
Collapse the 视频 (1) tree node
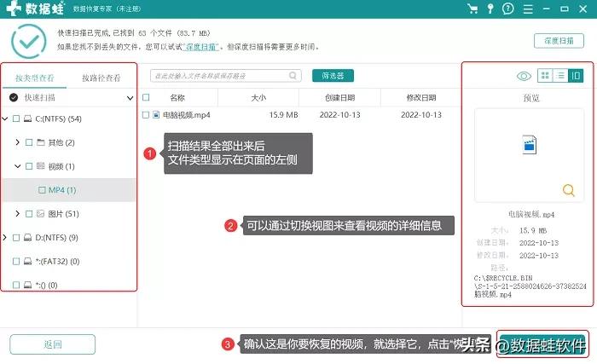[x=18, y=165]
